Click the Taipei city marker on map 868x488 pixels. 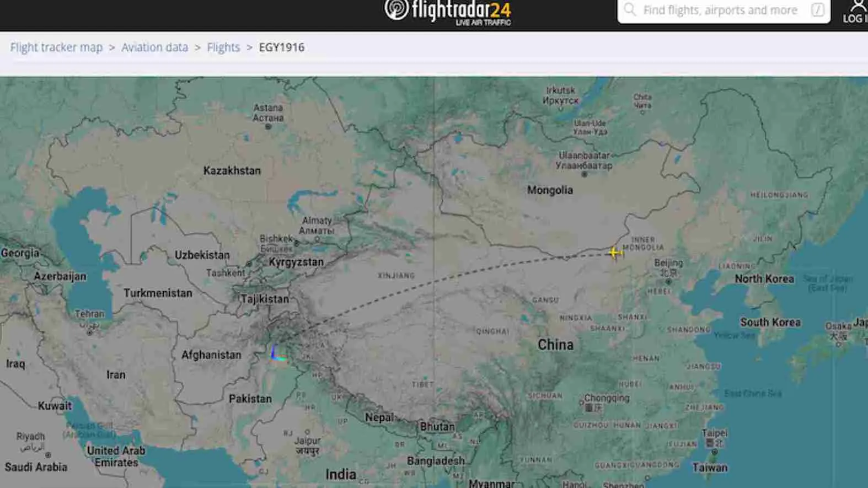715,452
